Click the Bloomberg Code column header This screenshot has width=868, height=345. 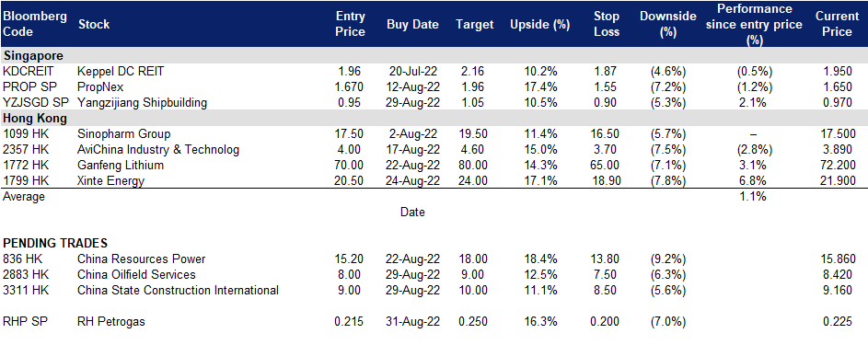tap(35, 24)
